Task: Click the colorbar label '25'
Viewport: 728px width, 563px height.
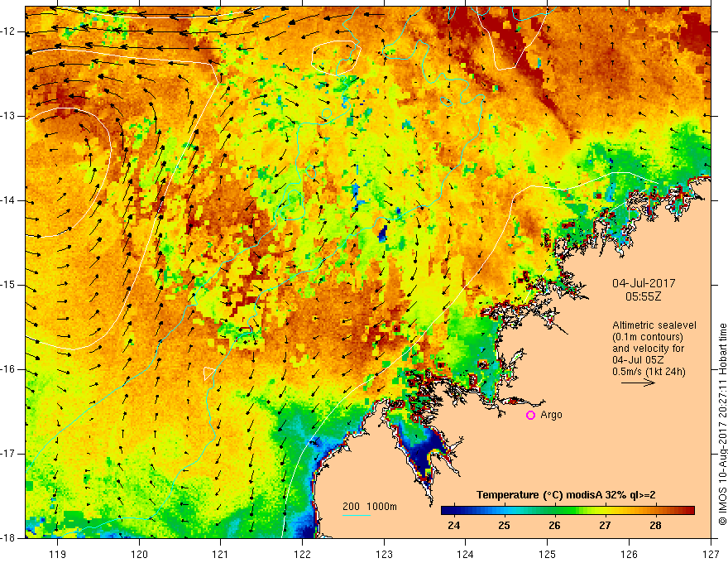Action: 504,526
